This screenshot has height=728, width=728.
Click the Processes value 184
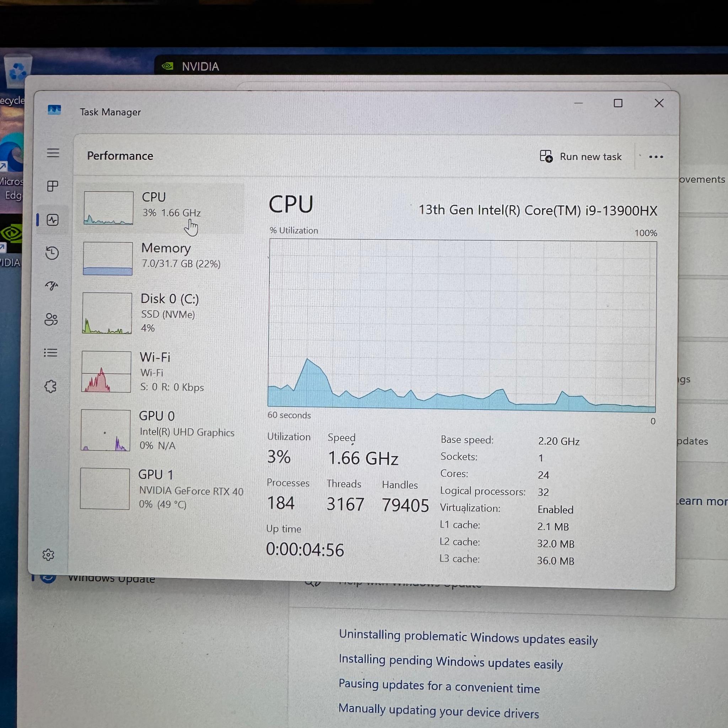(x=281, y=503)
